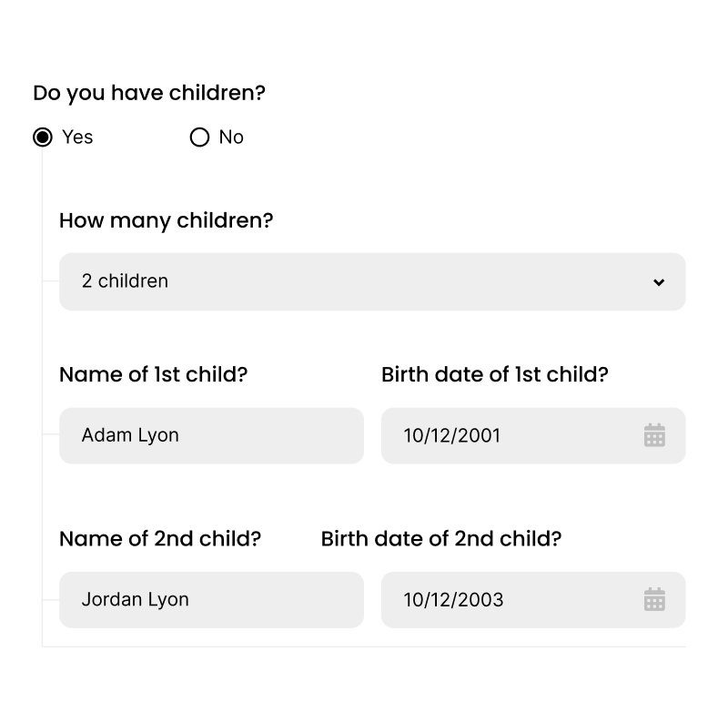This screenshot has height=723, width=728.
Task: Select the Yes radio button
Action: click(x=43, y=137)
